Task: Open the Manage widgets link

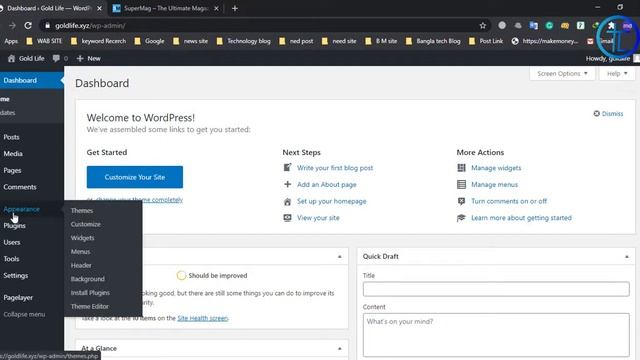Action: pos(496,168)
